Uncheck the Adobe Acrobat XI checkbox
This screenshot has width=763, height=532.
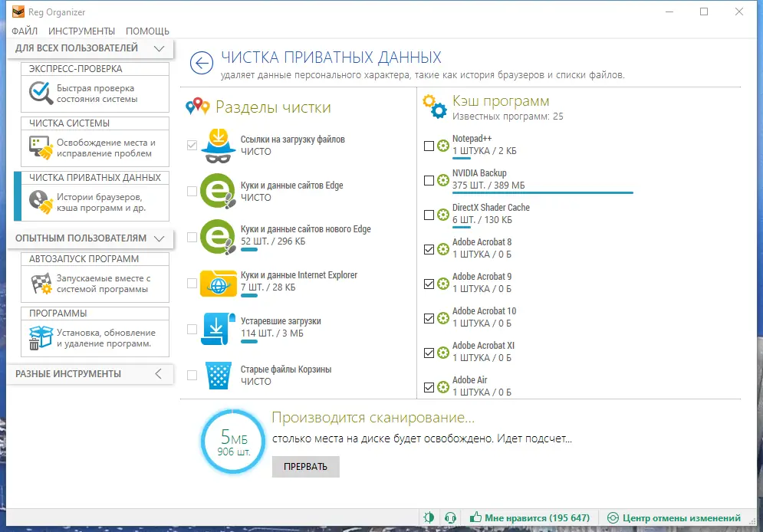pyautogui.click(x=429, y=353)
